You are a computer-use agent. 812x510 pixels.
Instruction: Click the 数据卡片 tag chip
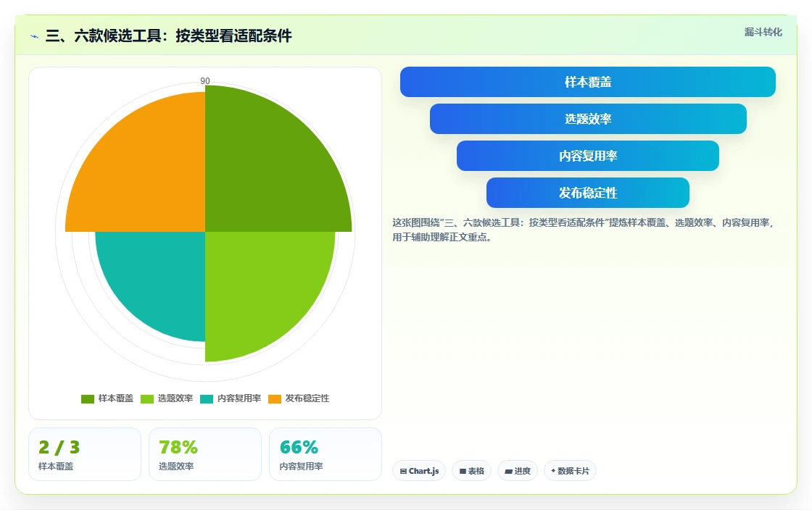point(570,471)
